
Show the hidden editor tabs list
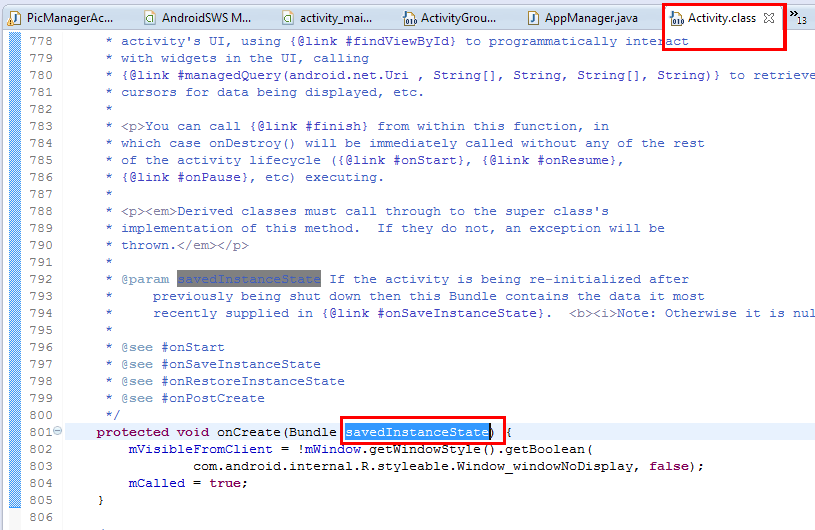(x=798, y=17)
